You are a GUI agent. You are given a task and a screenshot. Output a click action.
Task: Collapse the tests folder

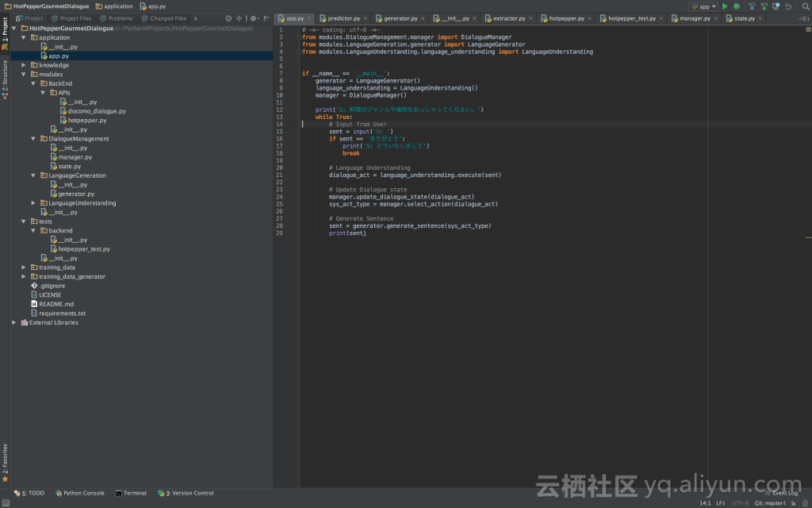23,221
